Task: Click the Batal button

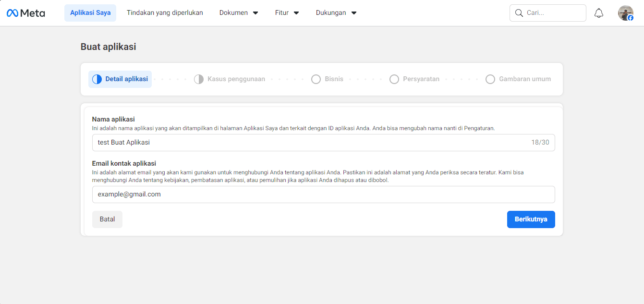Action: pos(107,219)
